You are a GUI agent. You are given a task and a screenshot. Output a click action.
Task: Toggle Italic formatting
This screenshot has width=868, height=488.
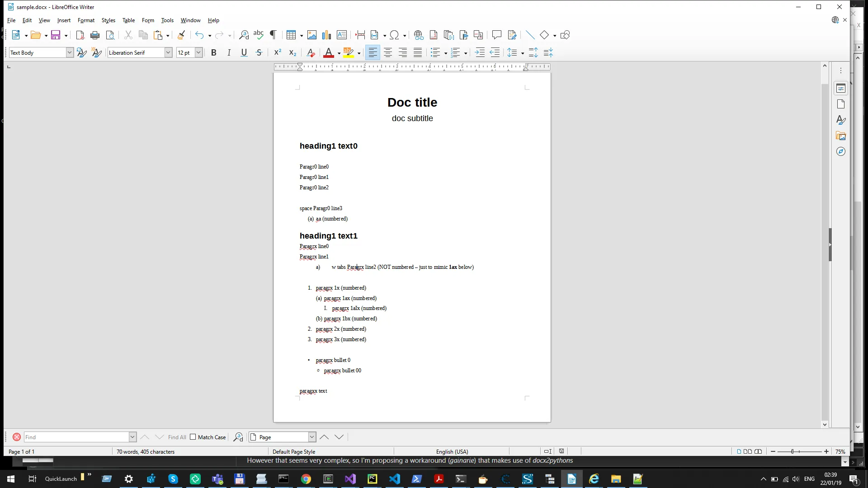[x=229, y=53]
